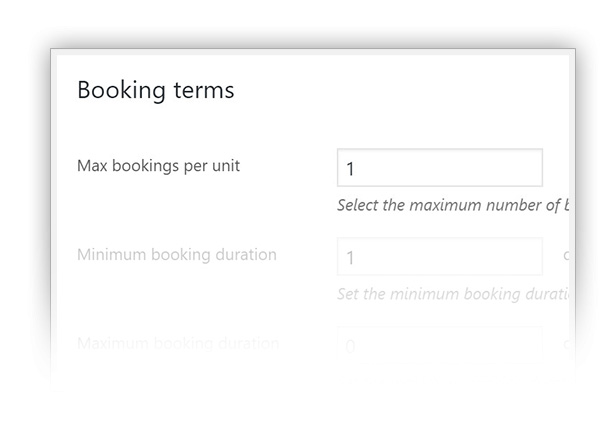600x423 pixels.
Task: Place cursor on value 1 in Max bookings field
Action: (x=350, y=169)
